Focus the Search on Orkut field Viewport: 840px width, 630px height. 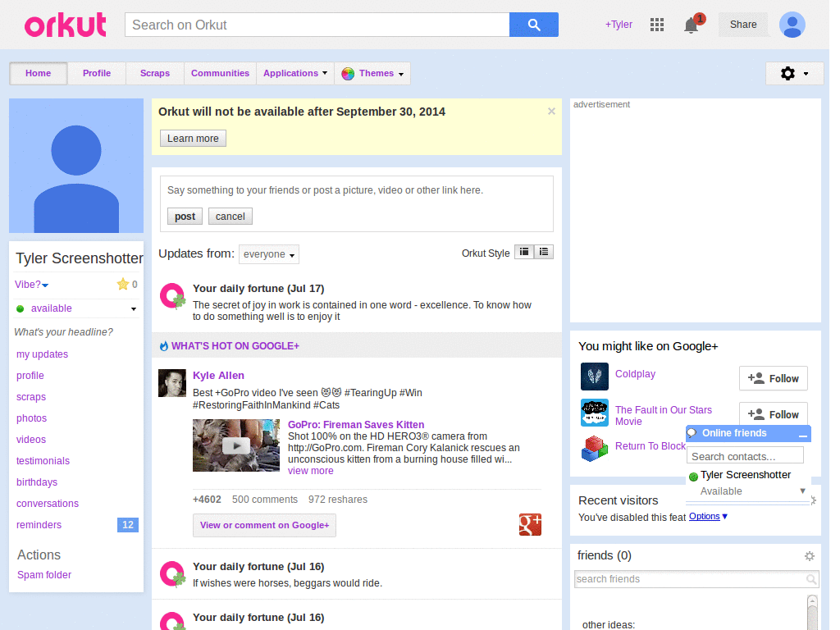(317, 25)
